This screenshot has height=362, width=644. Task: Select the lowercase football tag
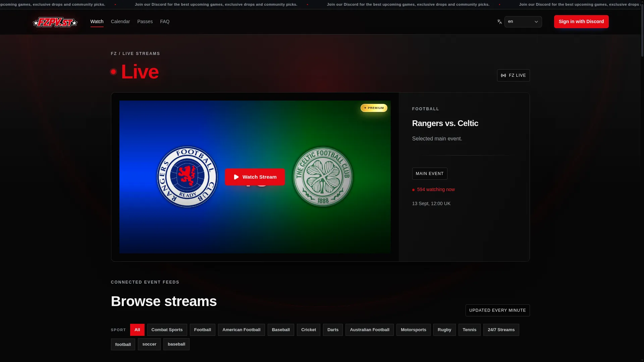[x=123, y=344]
